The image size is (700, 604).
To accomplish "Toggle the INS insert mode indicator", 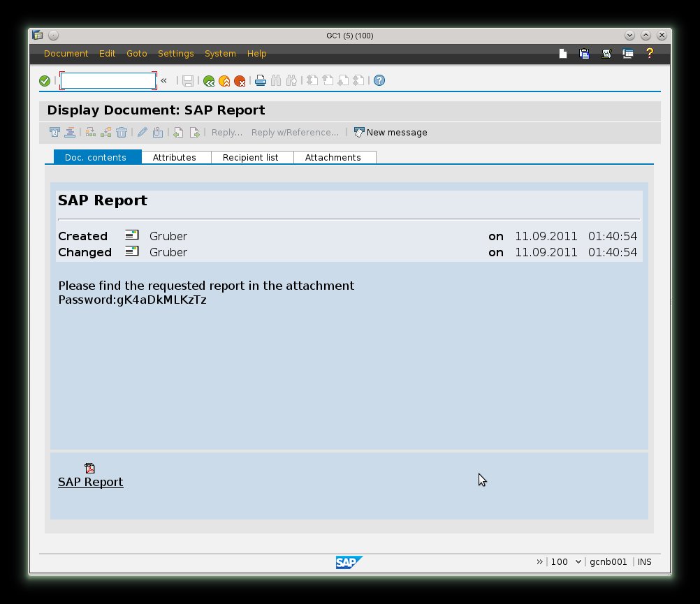I will (644, 561).
